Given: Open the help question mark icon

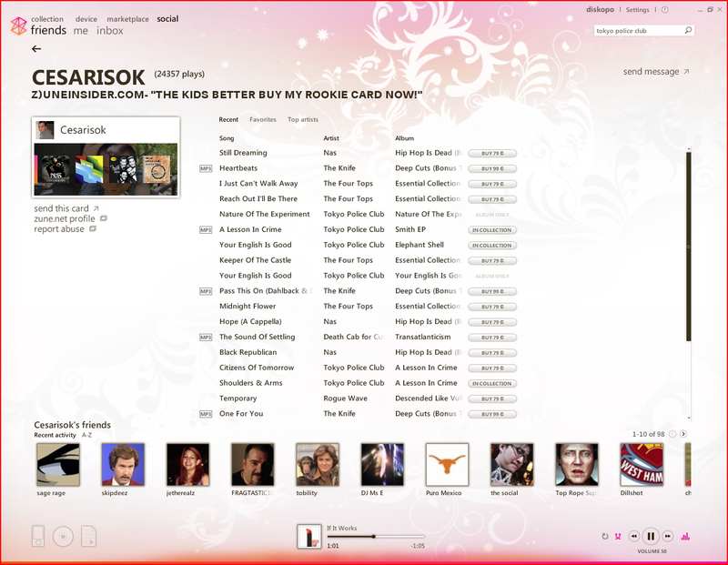Looking at the screenshot, I should point(665,10).
